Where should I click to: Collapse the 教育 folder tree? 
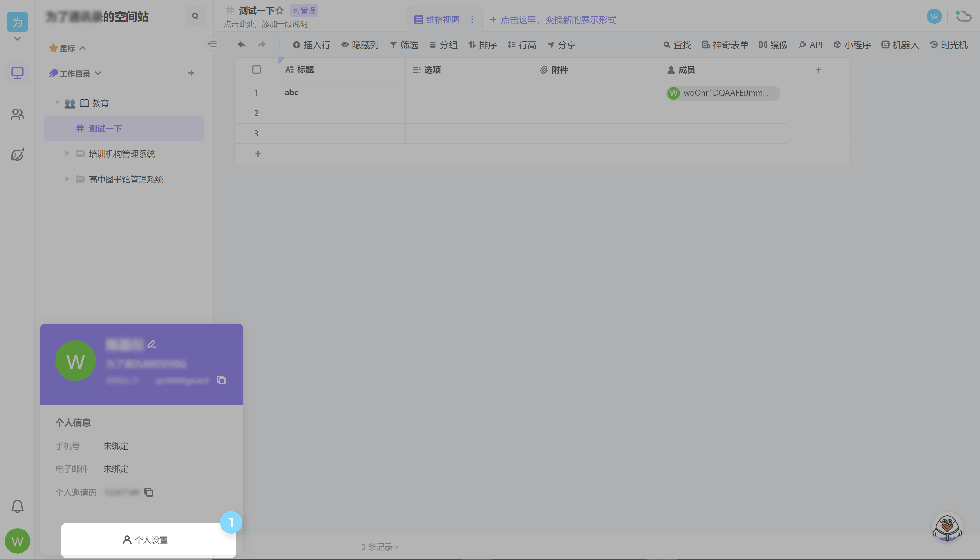(57, 103)
